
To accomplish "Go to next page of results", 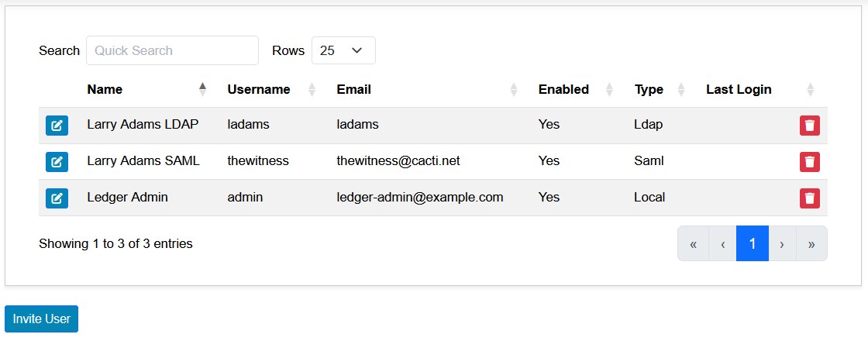I will [x=782, y=243].
